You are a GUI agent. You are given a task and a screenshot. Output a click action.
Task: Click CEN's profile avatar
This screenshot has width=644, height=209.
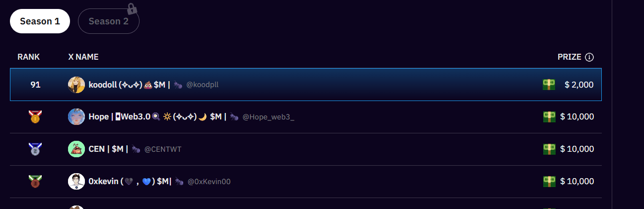point(76,149)
